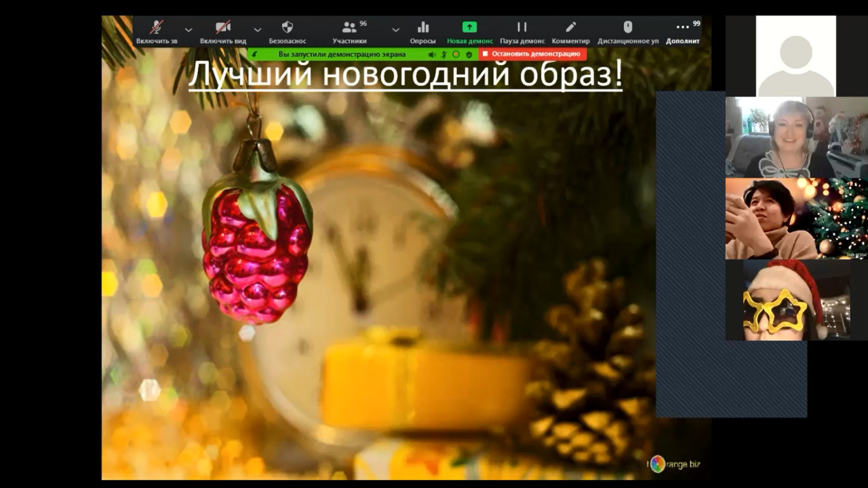Screen dimensions: 868x488
Task: Unmute microphone with Включить зв button
Action: point(157,31)
